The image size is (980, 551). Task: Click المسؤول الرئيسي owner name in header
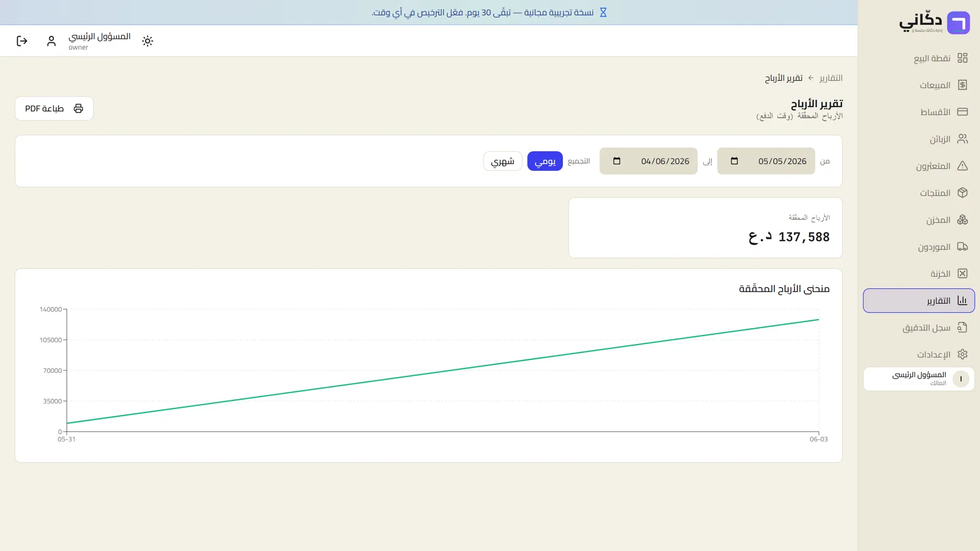99,37
